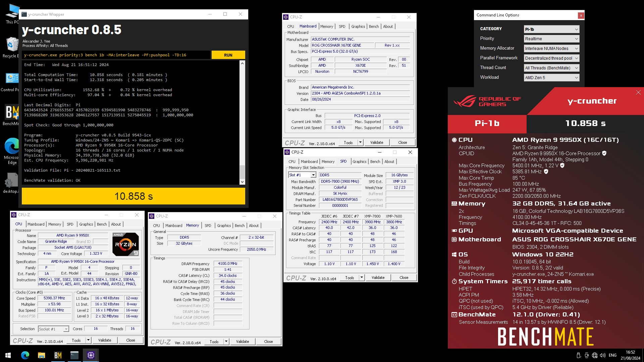Click DRAM Frequency value 4100.0 MHz
Image resolution: width=644 pixels, height=362 pixels.
[x=227, y=264]
